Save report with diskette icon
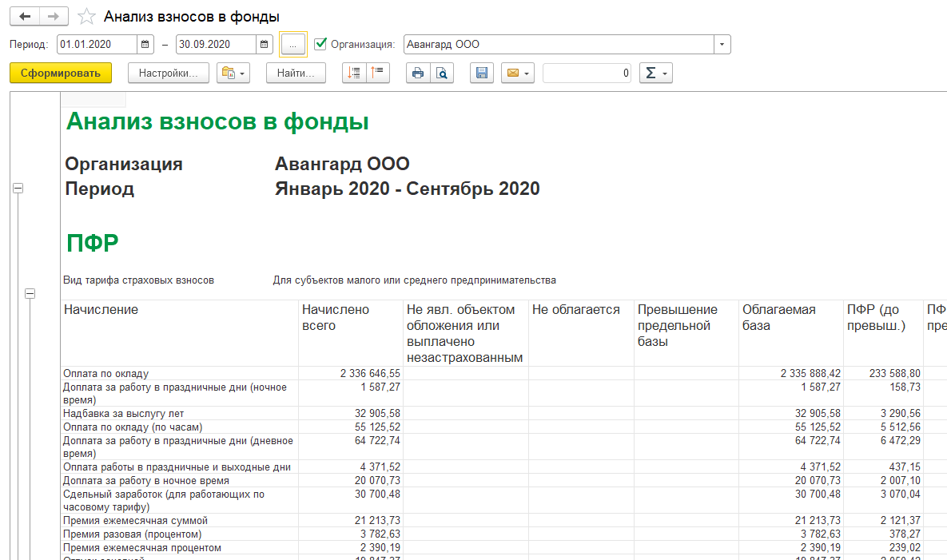This screenshot has width=947, height=560. click(482, 73)
